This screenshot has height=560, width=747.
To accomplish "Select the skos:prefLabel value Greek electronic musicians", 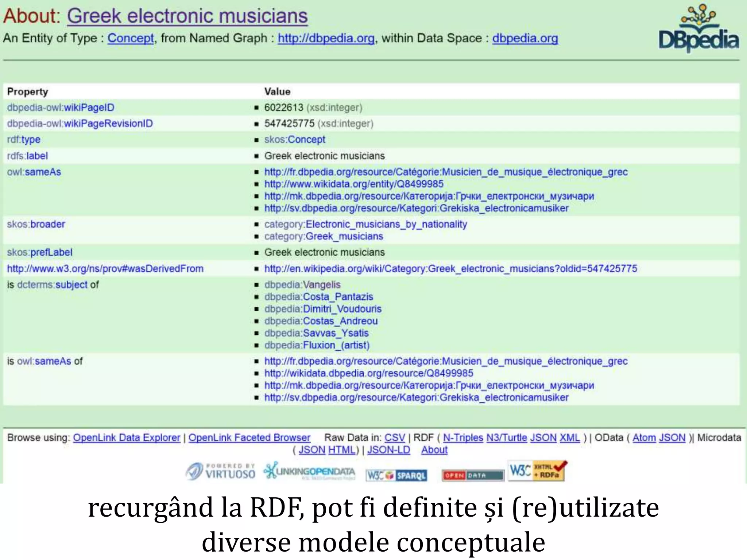I will [x=325, y=252].
